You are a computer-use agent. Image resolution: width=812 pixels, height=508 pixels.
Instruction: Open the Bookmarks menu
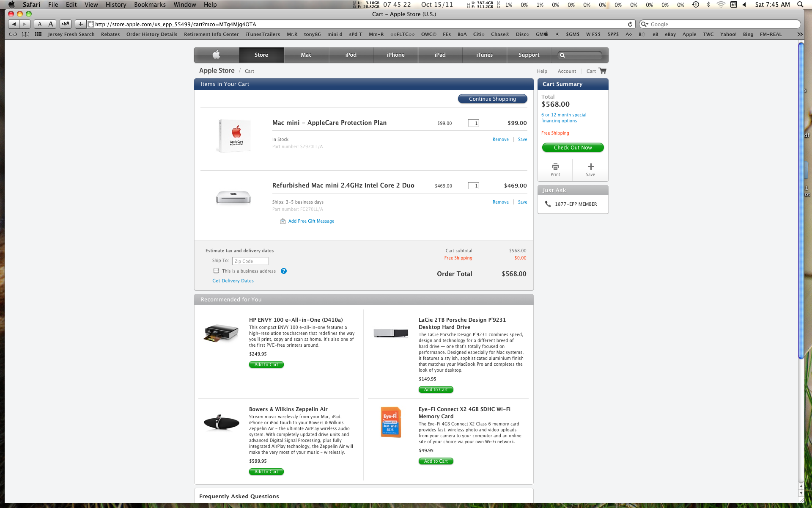pos(150,5)
